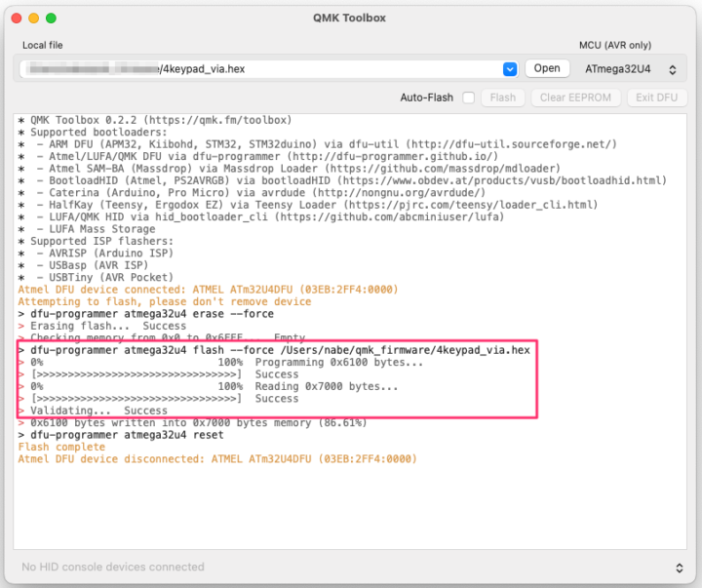Click the 'Flash complete' log line
The height and width of the screenshot is (588, 702).
coord(61,447)
